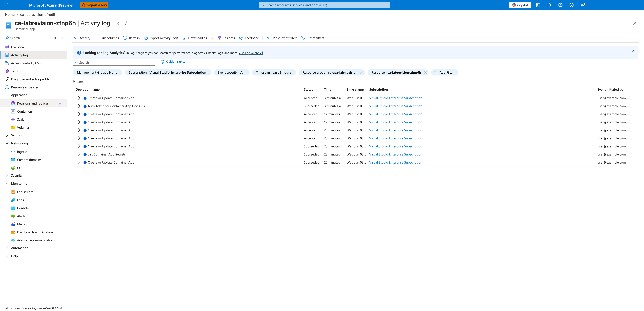Download the log as CSV
The width and height of the screenshot is (644, 311).
tap(198, 38)
